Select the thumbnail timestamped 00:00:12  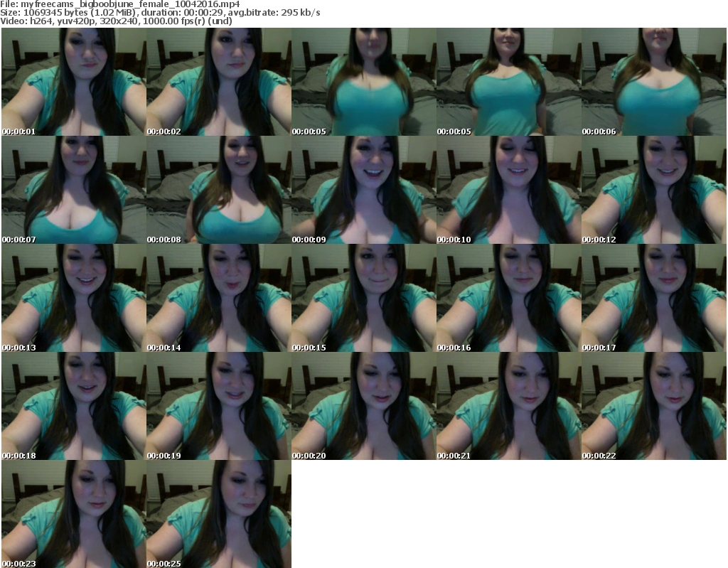653,190
